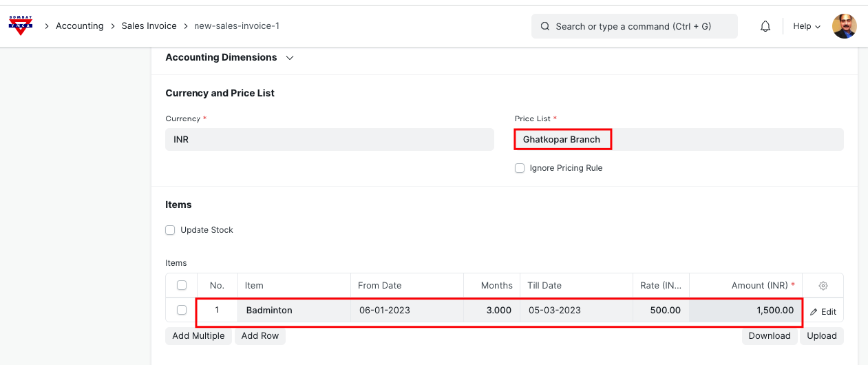868x365 pixels.
Task: Click the Currency INR input field
Action: click(x=329, y=139)
